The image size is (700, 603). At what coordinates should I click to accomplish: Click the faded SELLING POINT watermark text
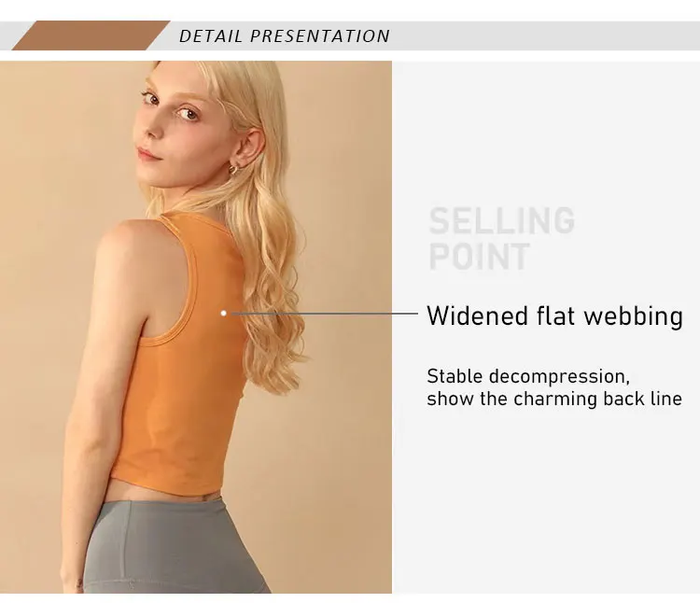(x=501, y=238)
